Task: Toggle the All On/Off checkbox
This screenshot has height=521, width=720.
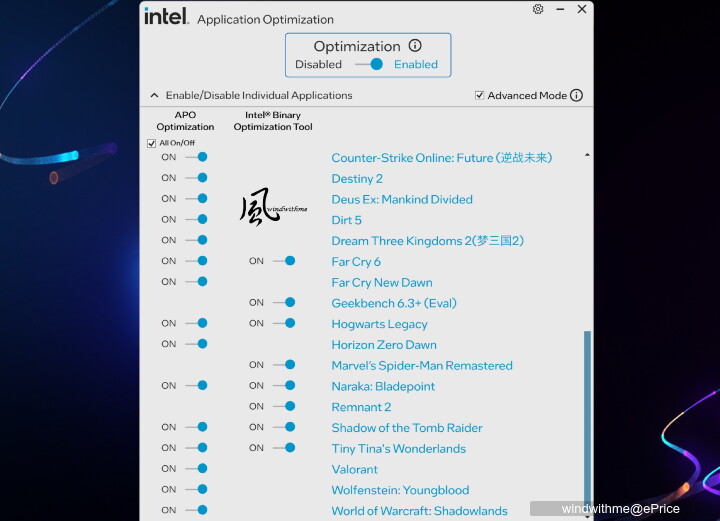Action: point(152,143)
